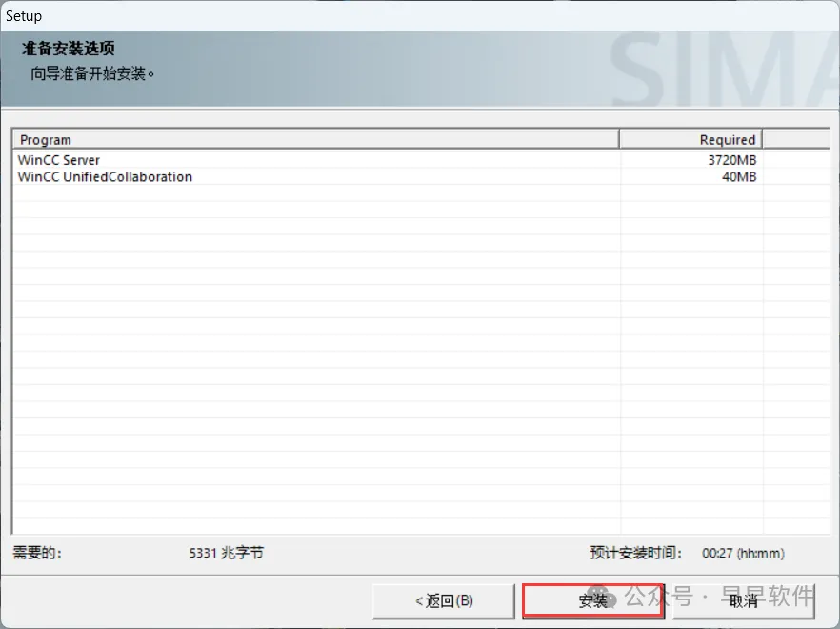The height and width of the screenshot is (629, 840).
Task: Select the 5331 兆字节 total size value
Action: (x=226, y=553)
